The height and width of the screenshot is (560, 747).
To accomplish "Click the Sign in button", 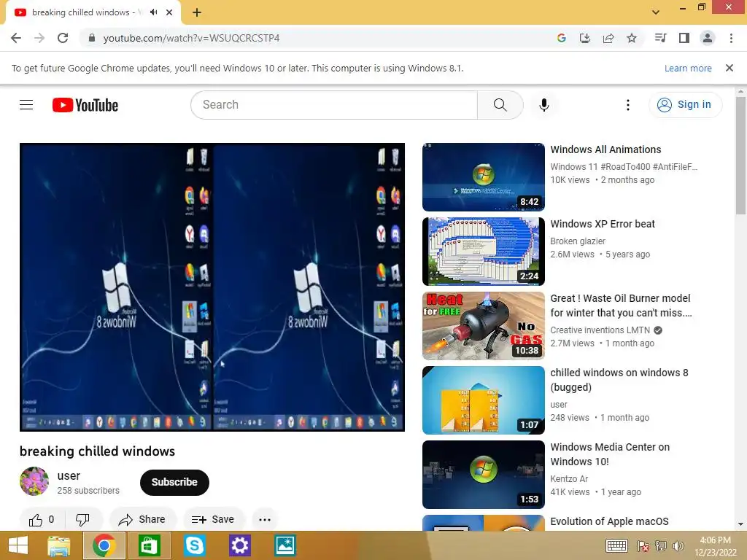I will click(685, 105).
